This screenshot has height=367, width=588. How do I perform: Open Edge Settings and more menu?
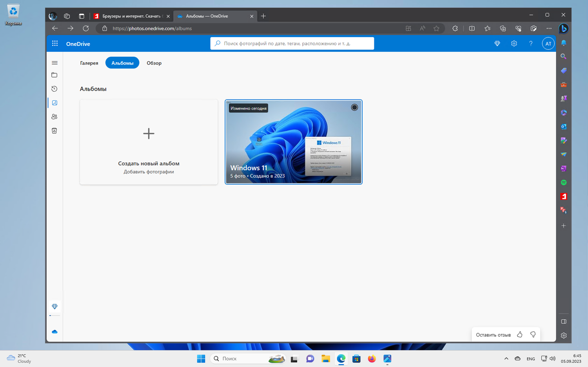coord(549,28)
